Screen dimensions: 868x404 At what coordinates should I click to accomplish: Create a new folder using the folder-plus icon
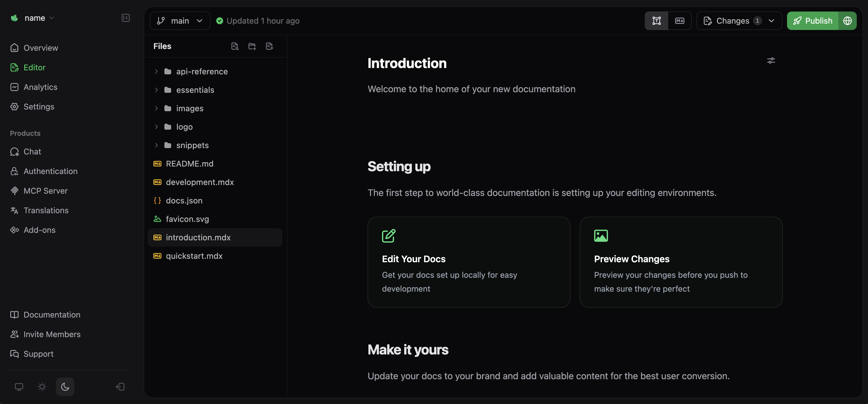(252, 46)
